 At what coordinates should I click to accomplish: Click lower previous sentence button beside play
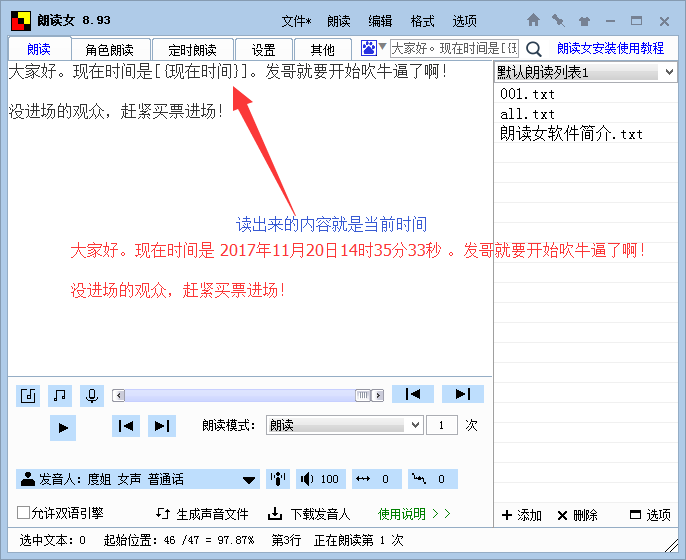pos(126,426)
